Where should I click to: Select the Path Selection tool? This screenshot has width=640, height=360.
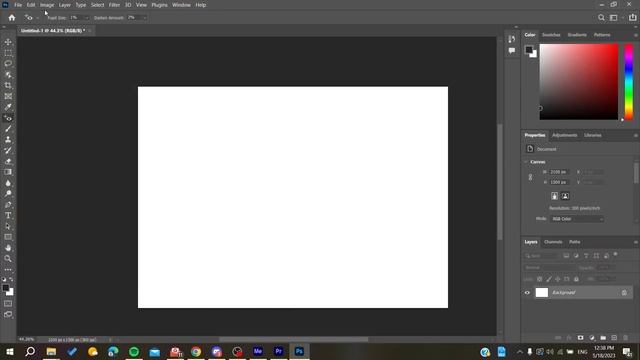8,226
